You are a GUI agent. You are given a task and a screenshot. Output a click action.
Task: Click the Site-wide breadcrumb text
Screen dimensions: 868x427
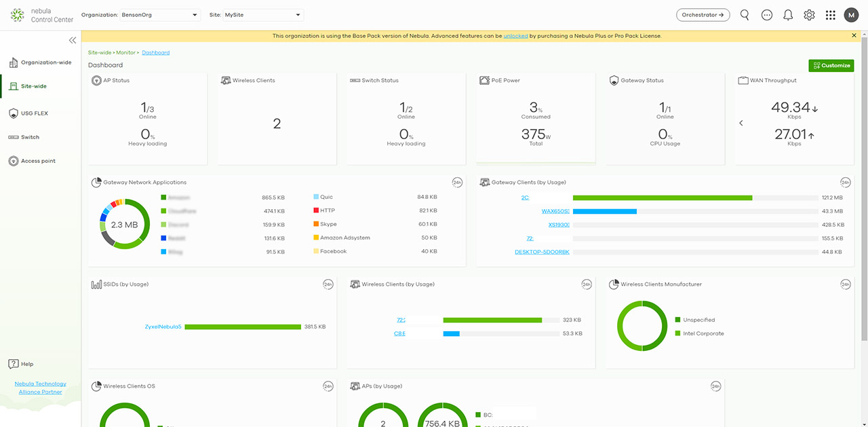pyautogui.click(x=100, y=52)
